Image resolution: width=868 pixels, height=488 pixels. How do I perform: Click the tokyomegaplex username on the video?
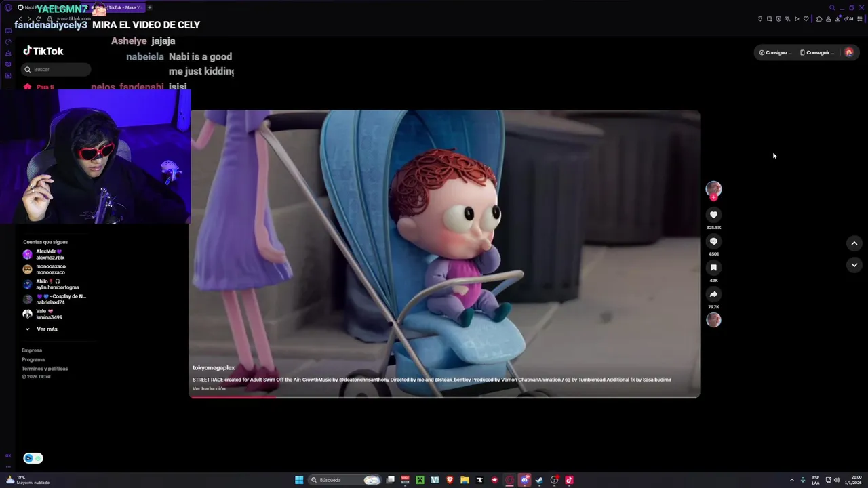click(x=214, y=368)
